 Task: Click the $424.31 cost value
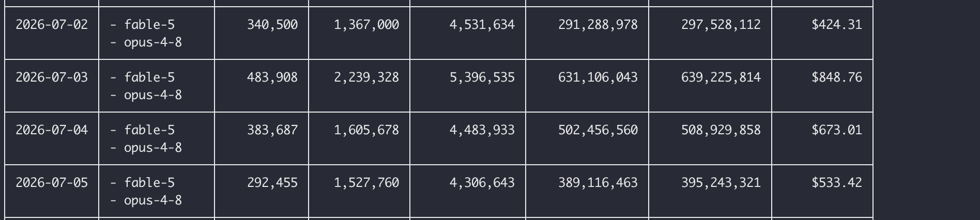tap(837, 25)
